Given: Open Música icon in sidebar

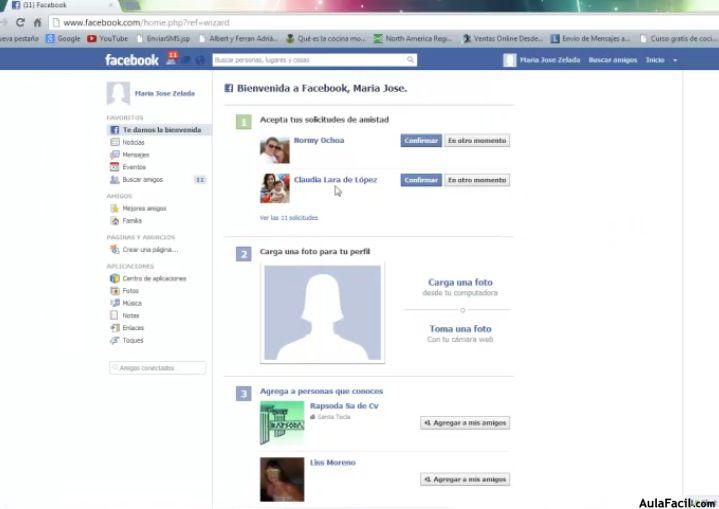Looking at the screenshot, I should pyautogui.click(x=115, y=303).
